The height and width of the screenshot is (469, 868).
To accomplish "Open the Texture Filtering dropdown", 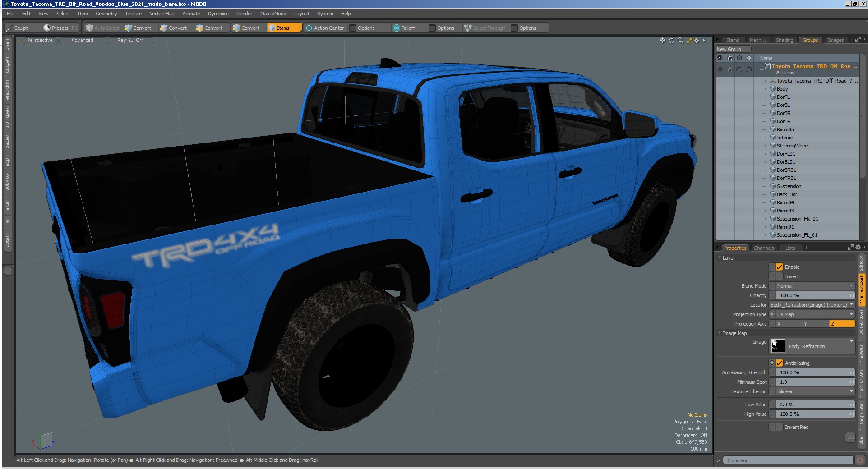I will pos(815,391).
